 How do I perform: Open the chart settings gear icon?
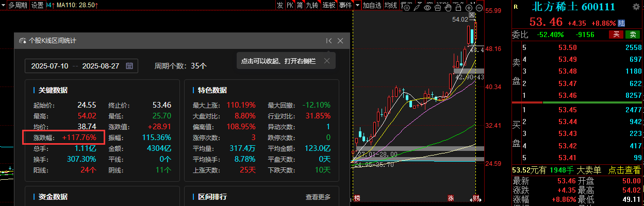click(407, 8)
